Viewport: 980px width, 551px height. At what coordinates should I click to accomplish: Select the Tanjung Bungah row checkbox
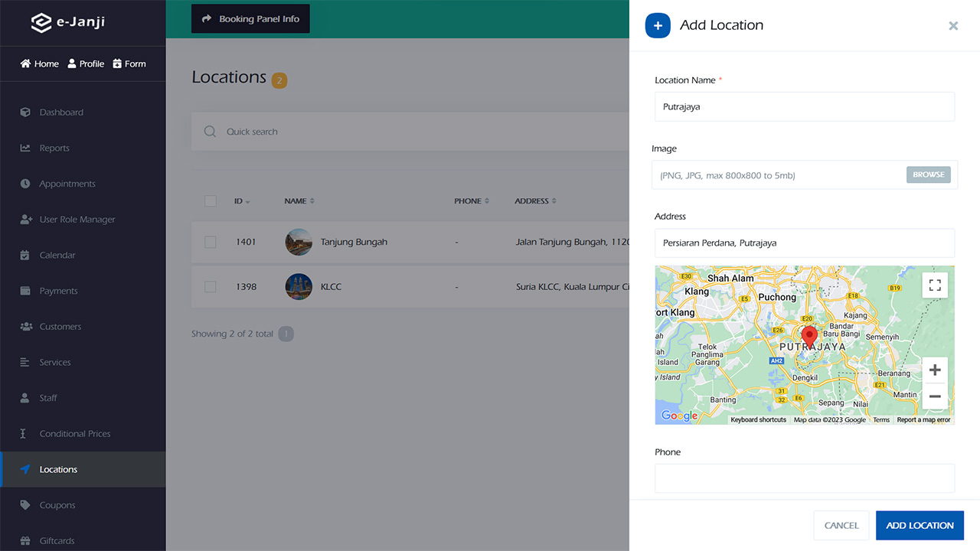(x=211, y=242)
